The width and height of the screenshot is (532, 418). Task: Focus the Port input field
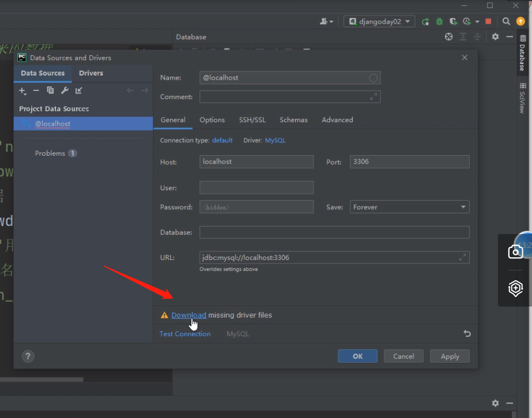pyautogui.click(x=409, y=162)
